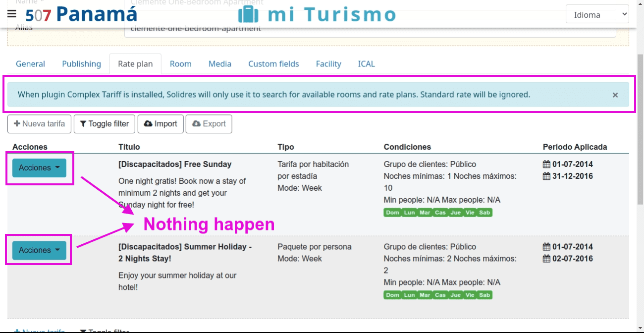Click the Export cloud button
This screenshot has height=333, width=644.
coord(209,124)
